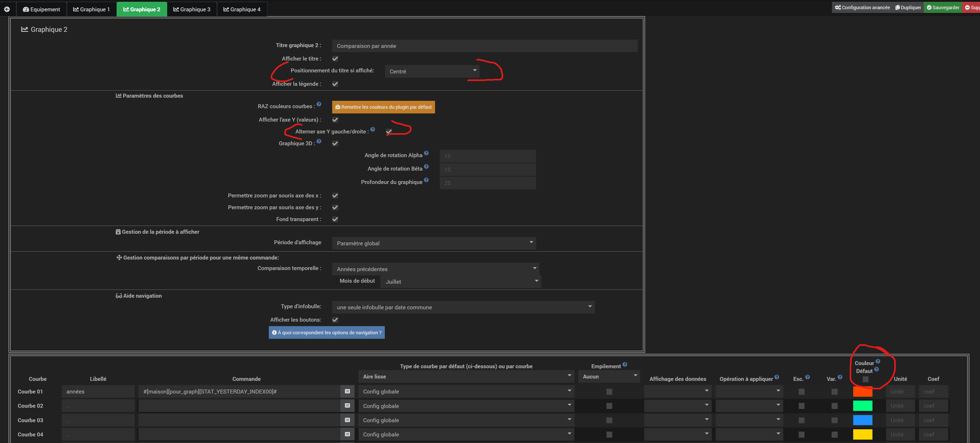This screenshot has width=980, height=443.
Task: Click Remettre les couleurs du plugin button
Action: pos(383,107)
